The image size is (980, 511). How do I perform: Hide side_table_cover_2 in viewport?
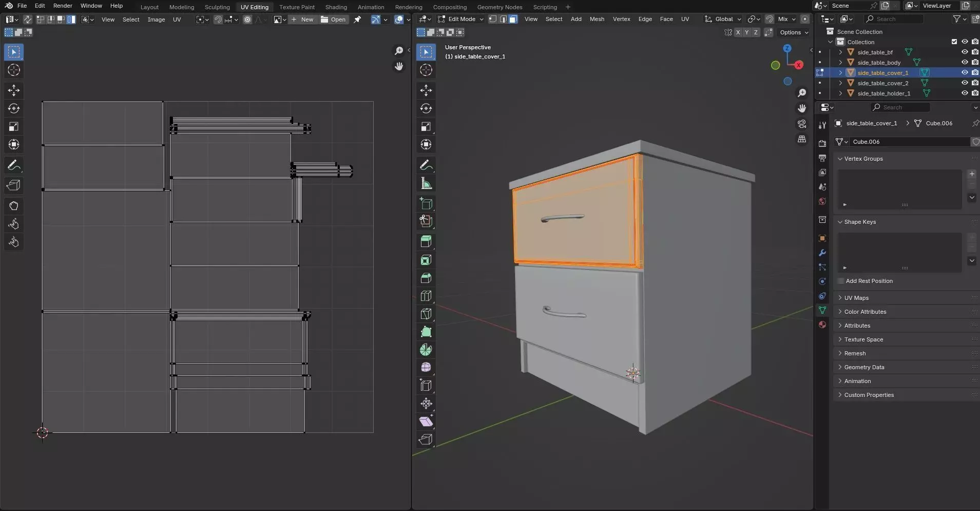pyautogui.click(x=965, y=83)
